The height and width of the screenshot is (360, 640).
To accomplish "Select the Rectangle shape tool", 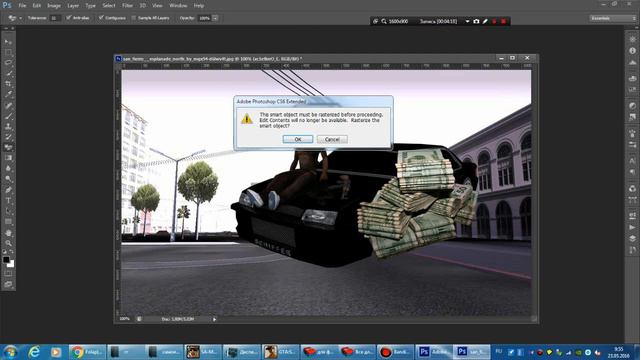I will (8, 222).
